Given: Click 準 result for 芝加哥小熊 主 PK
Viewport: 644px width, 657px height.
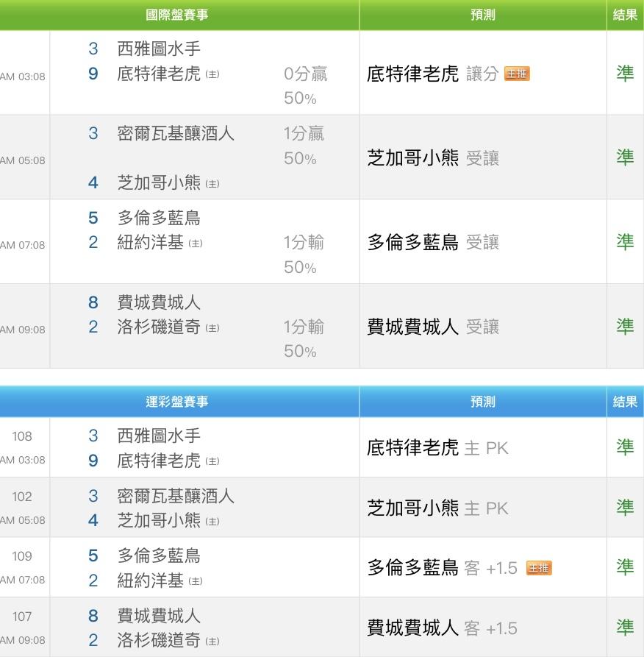Looking at the screenshot, I should coord(625,508).
